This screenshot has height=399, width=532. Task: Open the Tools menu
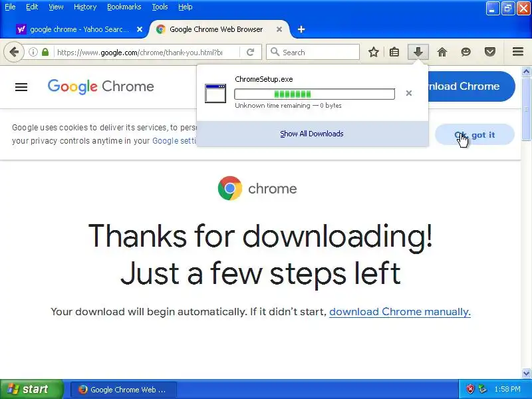[x=160, y=7]
